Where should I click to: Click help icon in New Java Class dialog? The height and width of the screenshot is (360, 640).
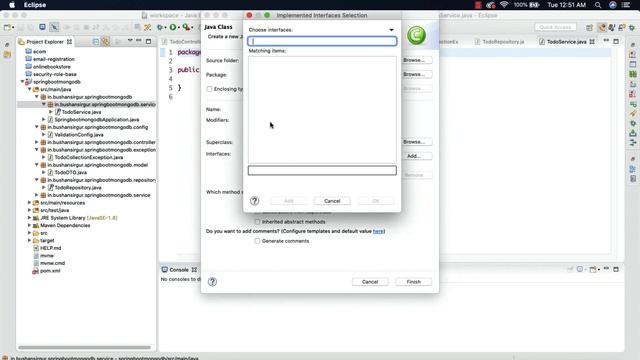[212, 282]
